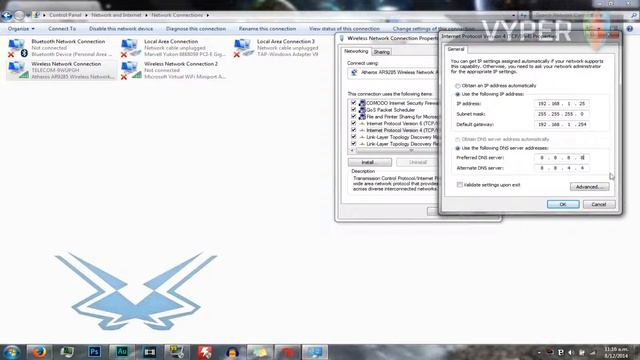Select the Wireless Network Connection 2 icon

pos(131,70)
